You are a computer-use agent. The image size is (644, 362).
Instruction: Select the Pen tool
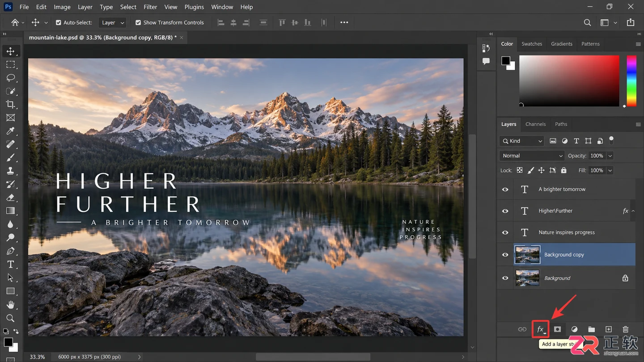coord(10,251)
